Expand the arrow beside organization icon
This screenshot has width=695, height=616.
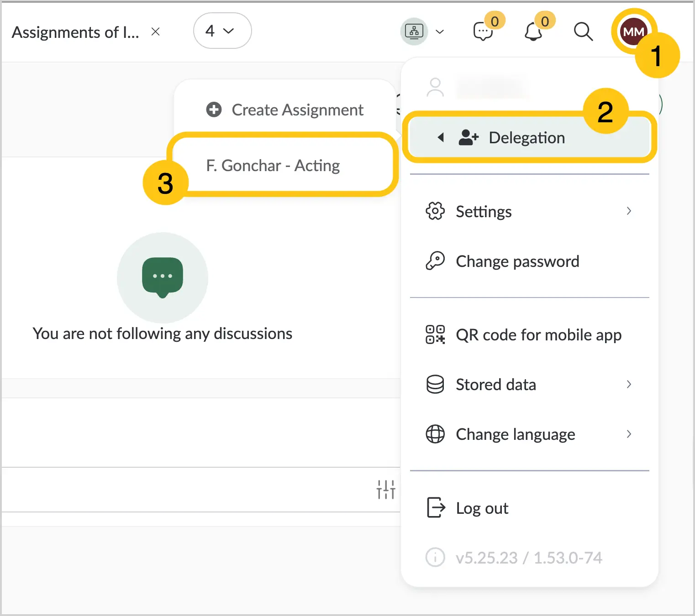[x=440, y=31]
